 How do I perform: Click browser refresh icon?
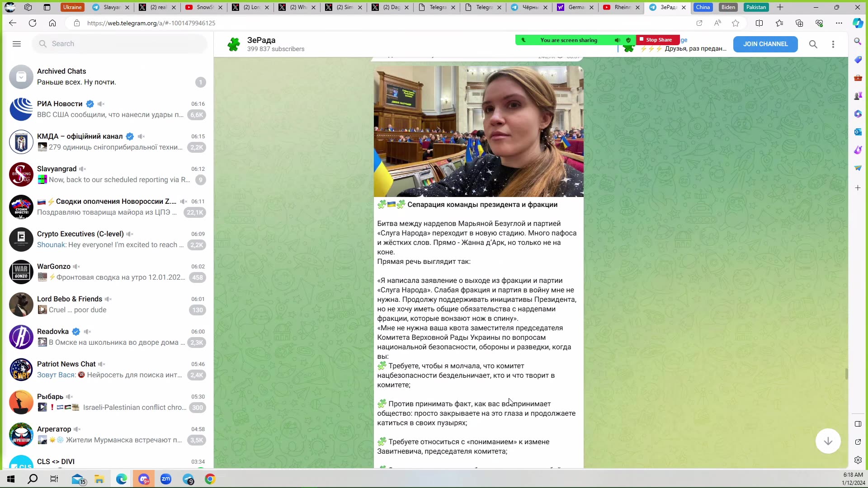click(x=33, y=23)
